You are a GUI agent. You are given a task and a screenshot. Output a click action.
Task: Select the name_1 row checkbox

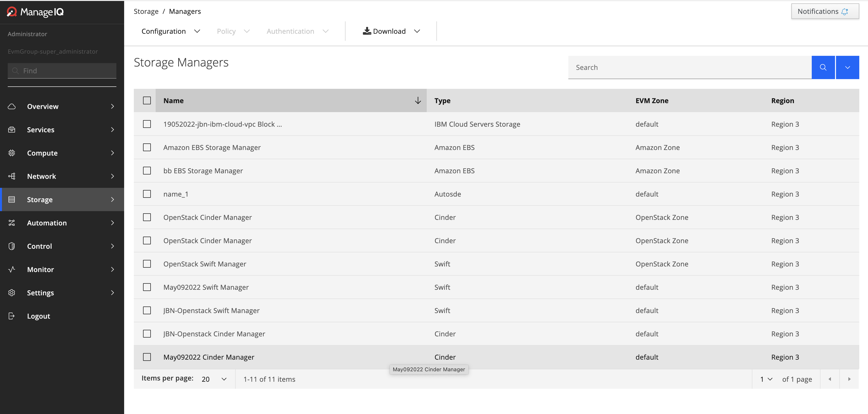pyautogui.click(x=147, y=194)
